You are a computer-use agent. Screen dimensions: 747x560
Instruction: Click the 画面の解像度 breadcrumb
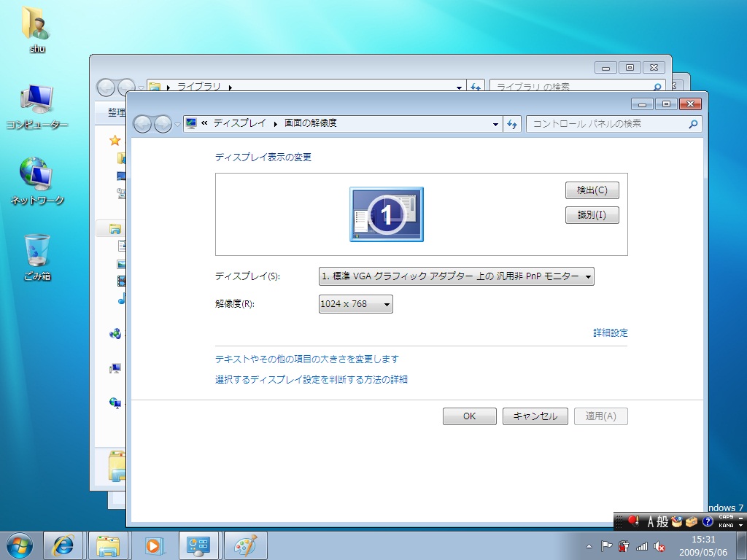(x=311, y=123)
